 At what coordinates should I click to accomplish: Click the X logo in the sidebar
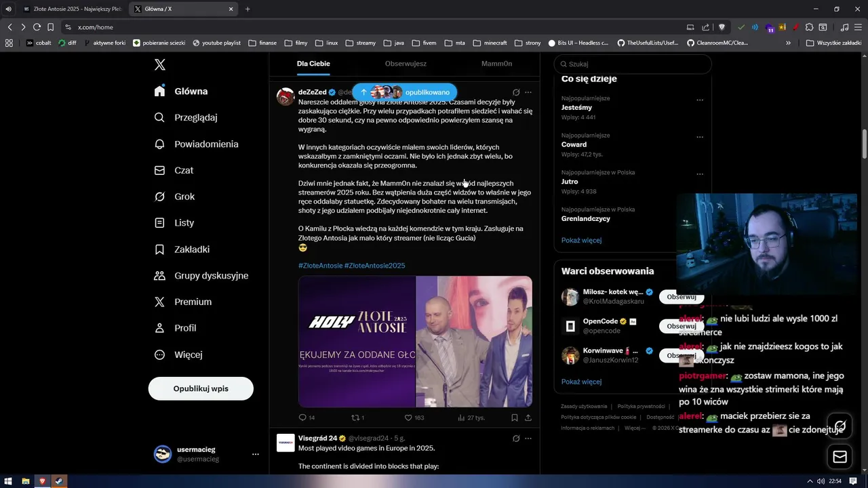[160, 64]
